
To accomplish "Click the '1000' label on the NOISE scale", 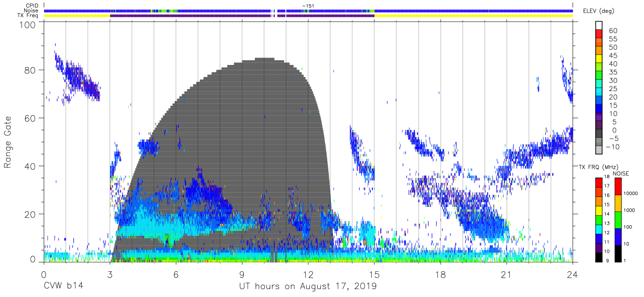I will 629,210.
